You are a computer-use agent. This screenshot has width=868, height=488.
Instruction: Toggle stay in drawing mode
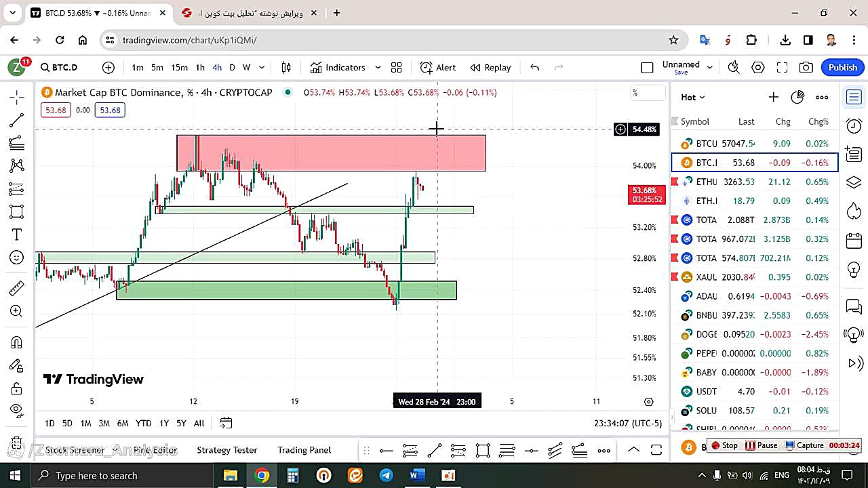pyautogui.click(x=17, y=365)
